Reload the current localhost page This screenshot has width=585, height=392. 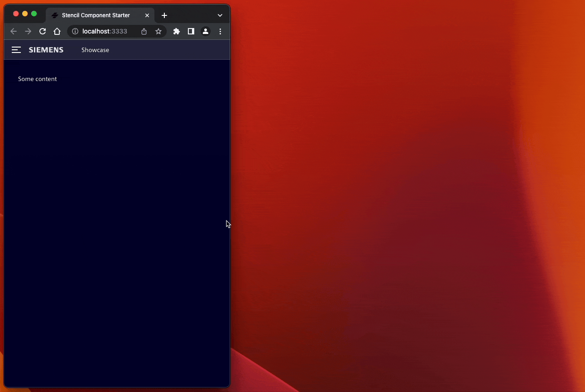point(43,31)
